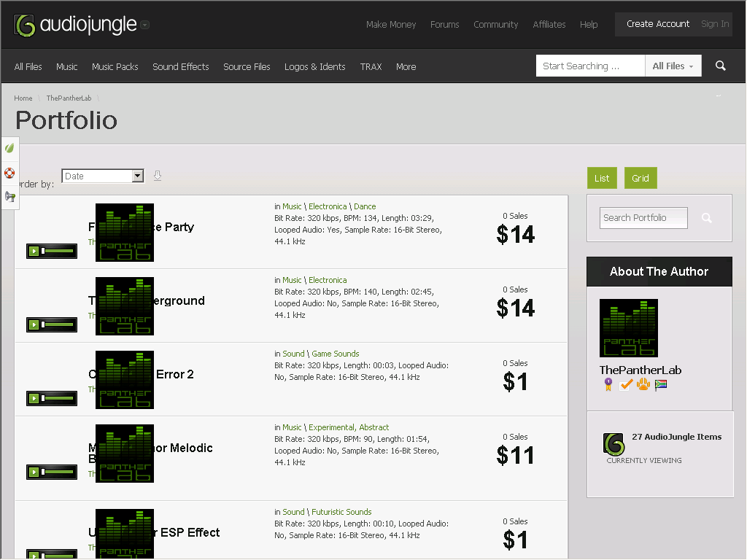
Task: Expand the dropdown arrow beside the audiojungle logo
Action: 145,25
